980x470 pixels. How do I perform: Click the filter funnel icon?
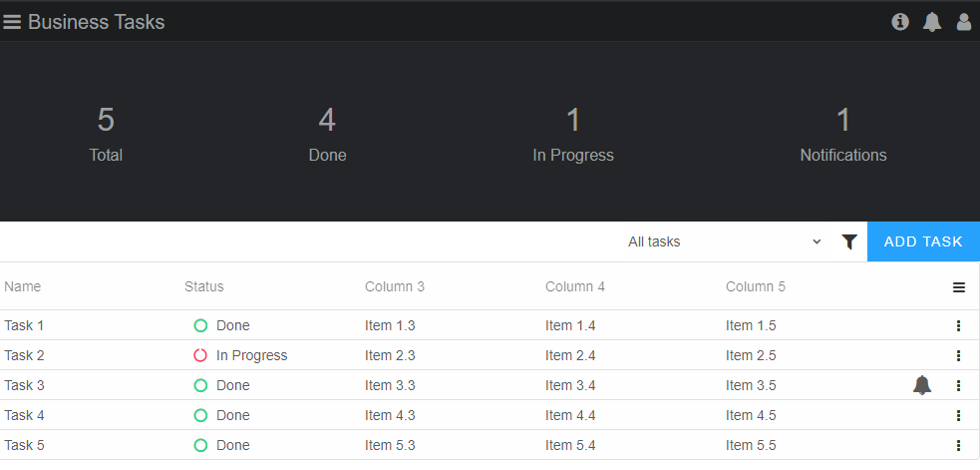coord(849,242)
